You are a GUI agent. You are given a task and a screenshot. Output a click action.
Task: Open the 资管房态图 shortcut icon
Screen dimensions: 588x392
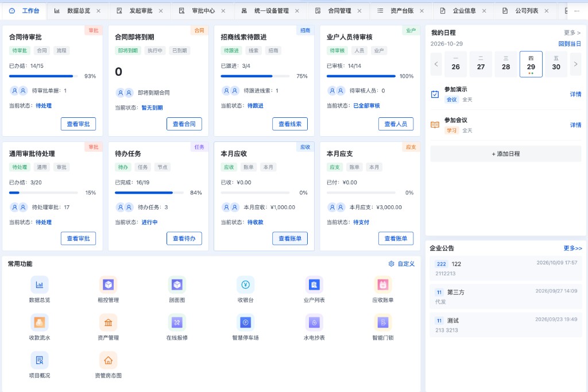(x=108, y=360)
